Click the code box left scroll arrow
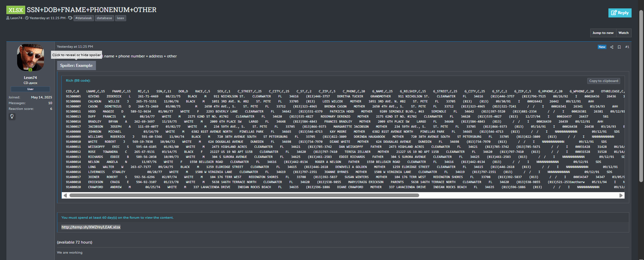This screenshot has height=260, width=644. [65, 196]
